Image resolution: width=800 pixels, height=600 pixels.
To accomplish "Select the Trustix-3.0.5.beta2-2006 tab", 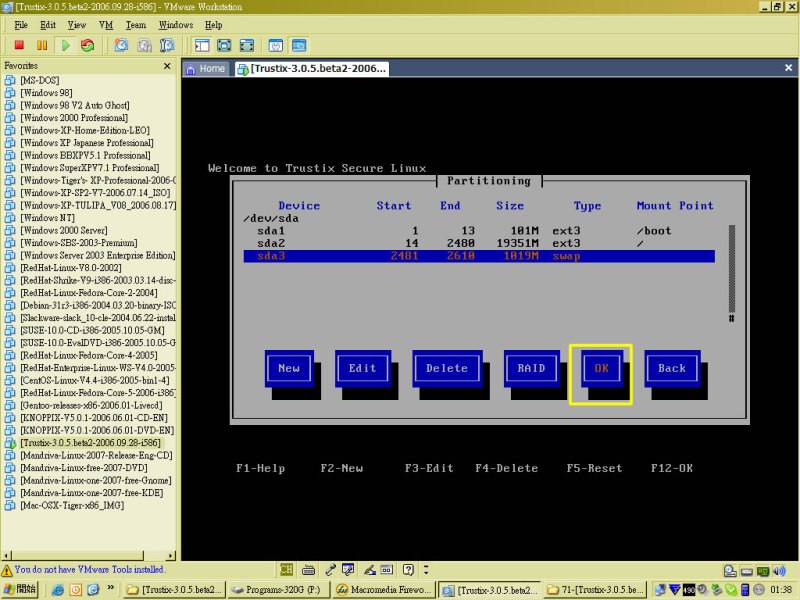I will [x=312, y=69].
